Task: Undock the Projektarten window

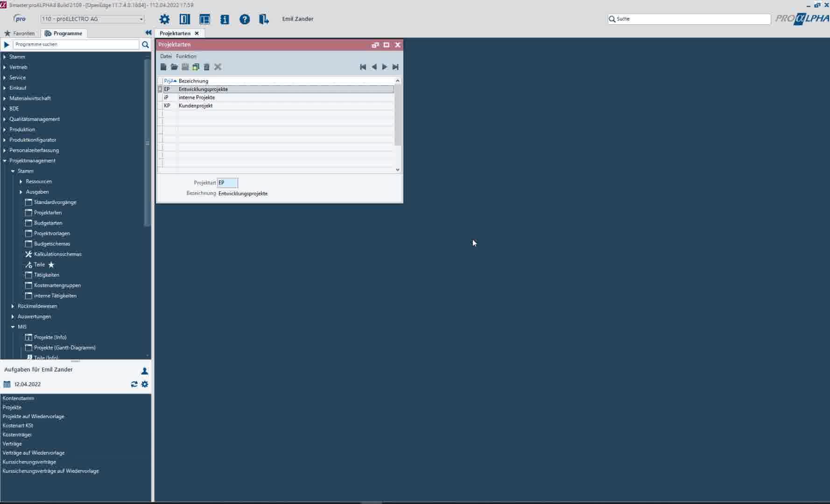Action: coord(375,45)
